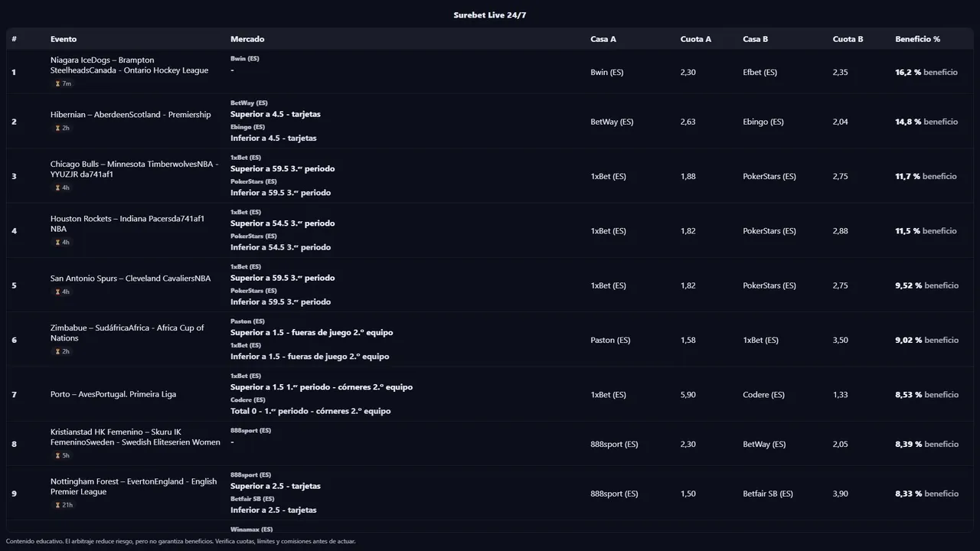The image size is (980, 551).
Task: Click hourglass icon under Zimbabue – Sudáfrica
Action: 57,351
